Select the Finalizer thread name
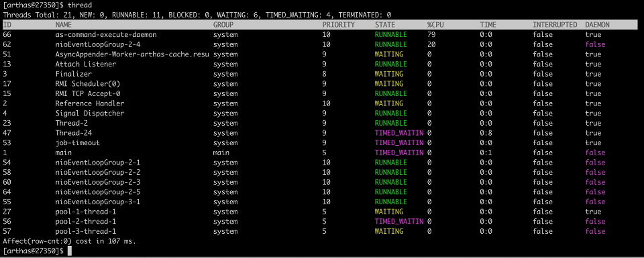Image resolution: width=644 pixels, height=258 pixels. point(72,74)
